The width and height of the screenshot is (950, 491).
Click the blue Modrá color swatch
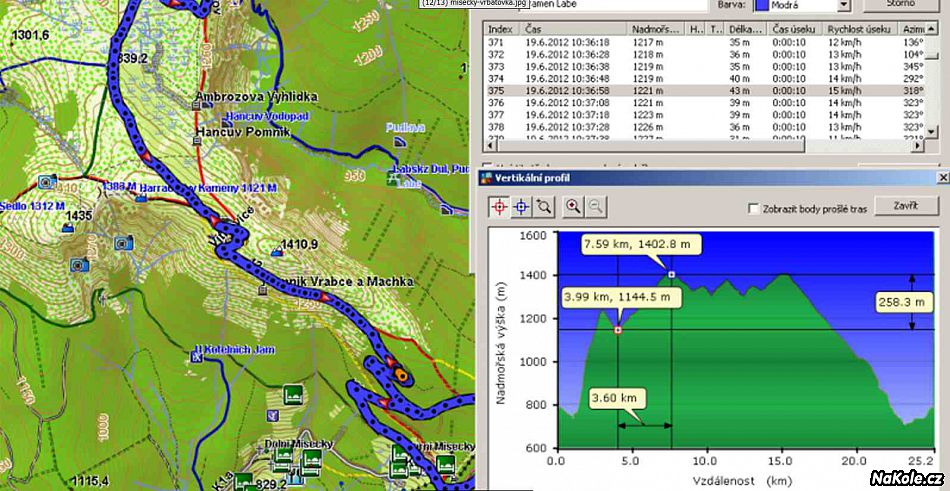click(x=762, y=5)
